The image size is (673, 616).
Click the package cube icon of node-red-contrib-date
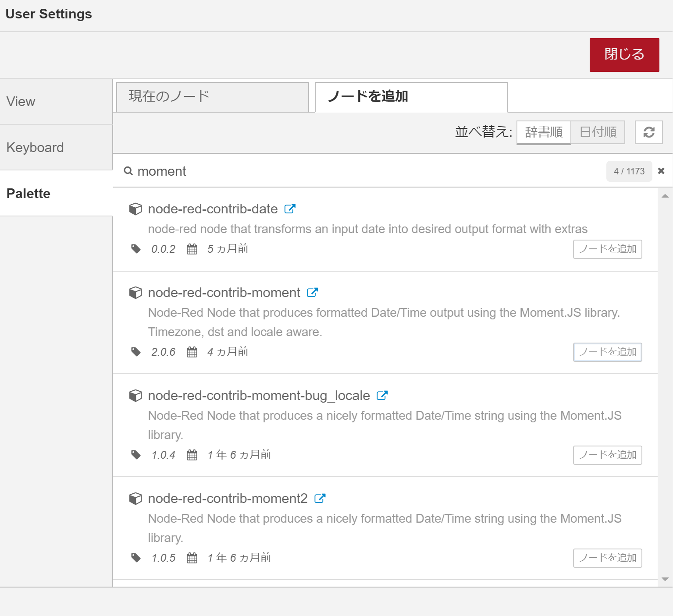point(135,209)
